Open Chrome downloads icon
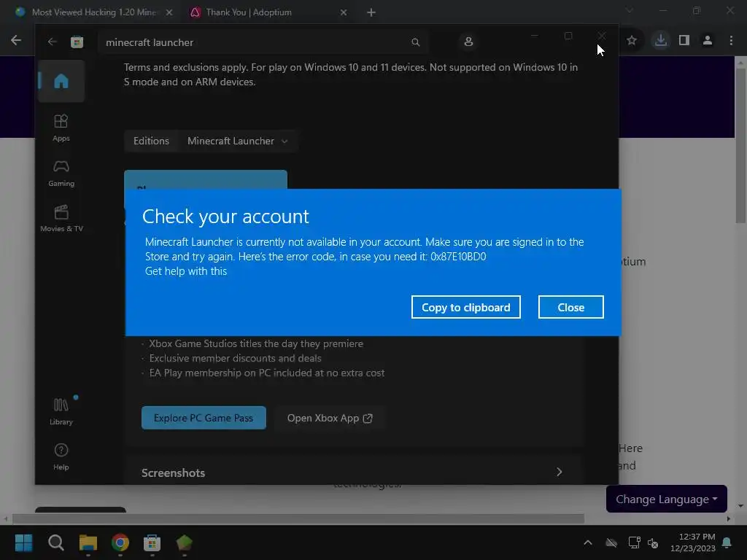 point(660,41)
